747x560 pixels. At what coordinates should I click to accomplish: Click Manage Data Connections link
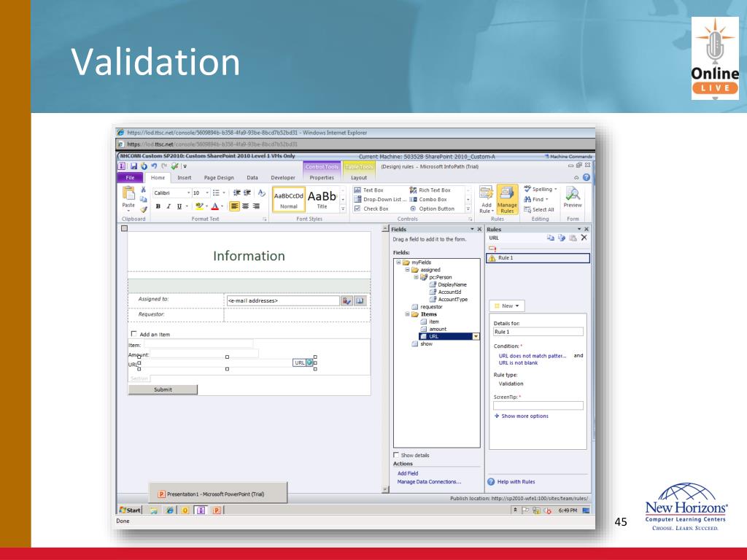click(429, 481)
